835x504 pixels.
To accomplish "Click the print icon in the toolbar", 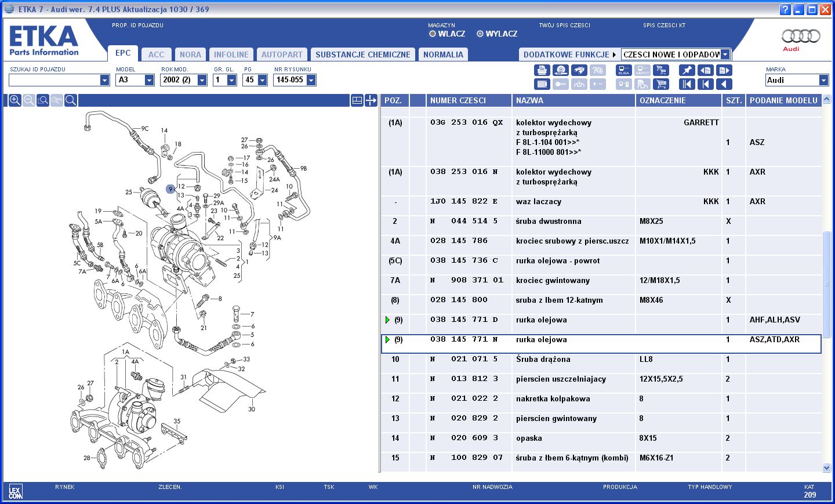I will pyautogui.click(x=542, y=70).
